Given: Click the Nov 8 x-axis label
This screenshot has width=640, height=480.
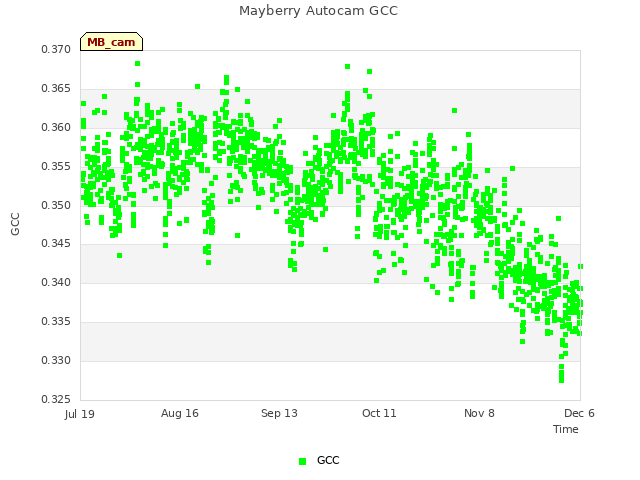Looking at the screenshot, I should tap(479, 413).
